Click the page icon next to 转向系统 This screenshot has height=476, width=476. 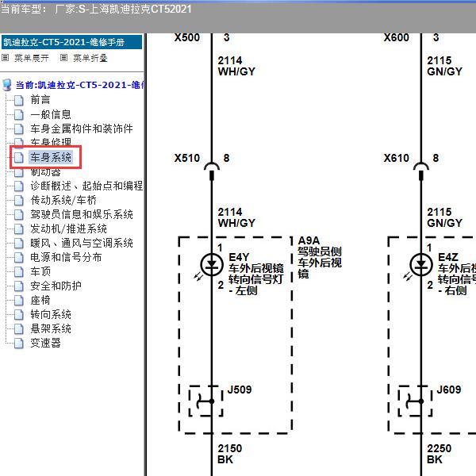[19, 314]
